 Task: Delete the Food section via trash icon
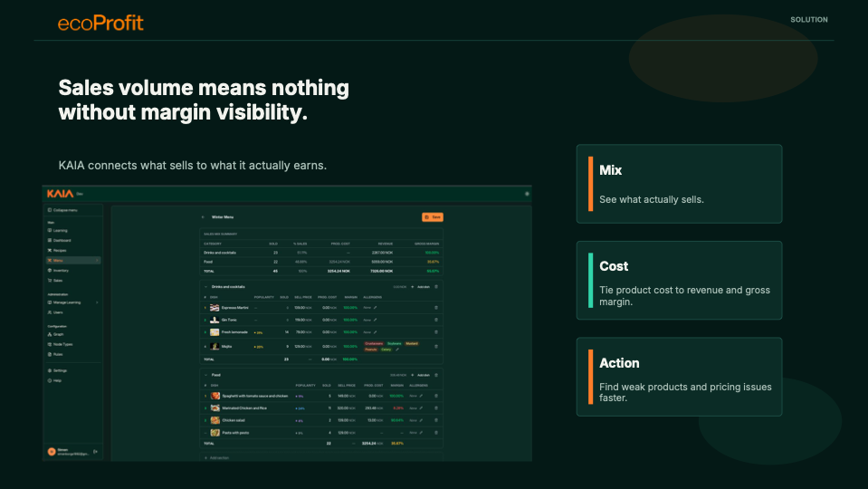436,375
